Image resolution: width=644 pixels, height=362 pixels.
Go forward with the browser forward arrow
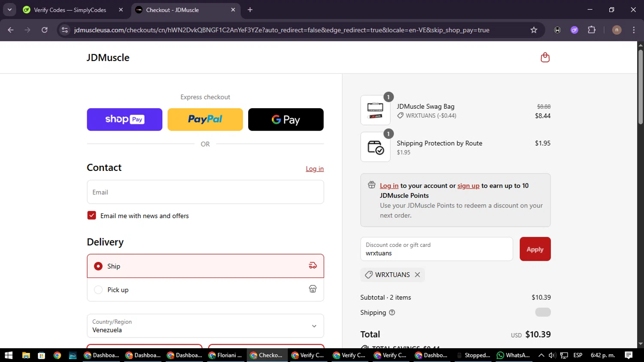click(x=27, y=30)
